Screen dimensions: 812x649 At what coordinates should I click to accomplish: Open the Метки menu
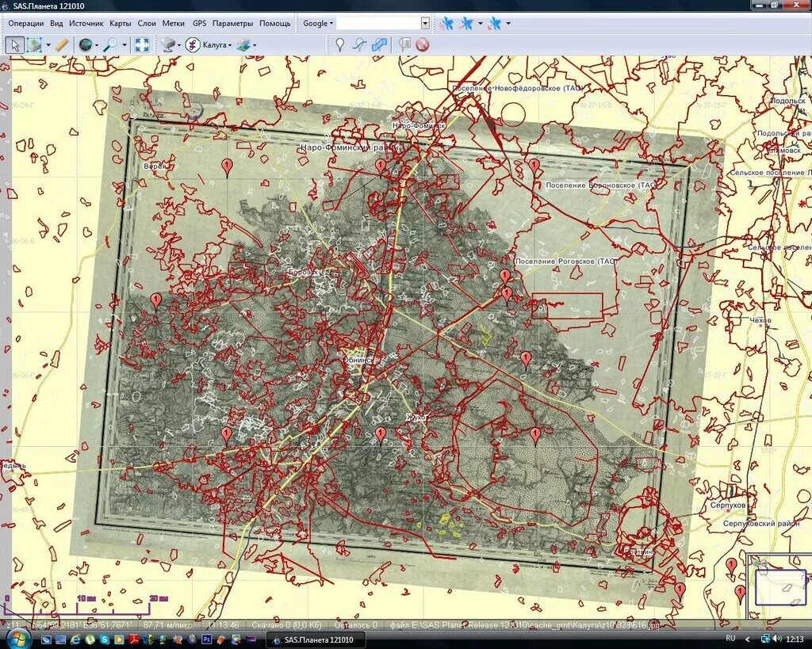pyautogui.click(x=174, y=23)
